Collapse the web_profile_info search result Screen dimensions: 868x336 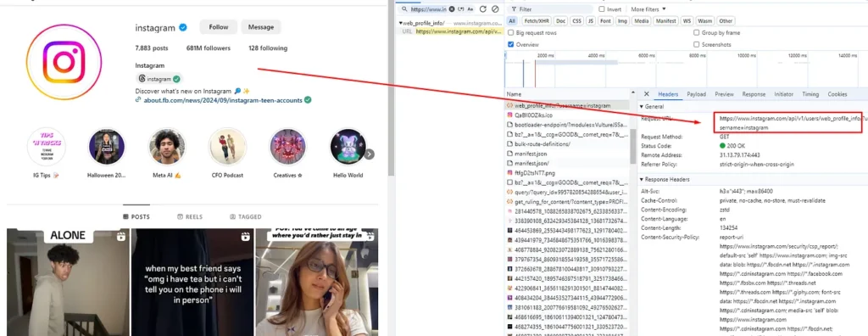tap(401, 23)
